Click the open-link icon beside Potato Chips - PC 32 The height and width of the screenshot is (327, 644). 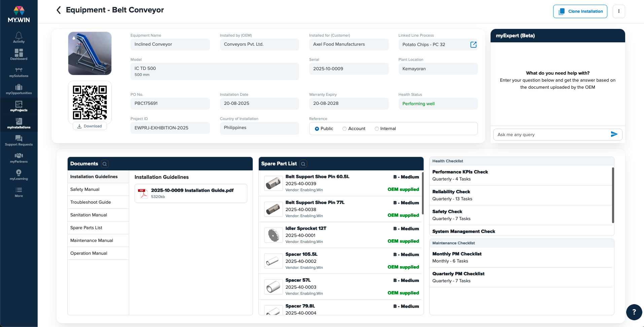tap(473, 45)
